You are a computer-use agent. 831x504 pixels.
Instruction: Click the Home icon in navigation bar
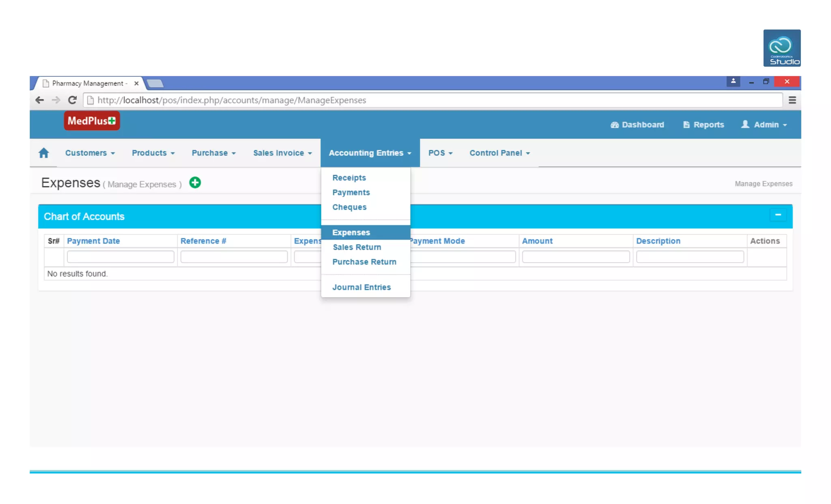(x=44, y=153)
